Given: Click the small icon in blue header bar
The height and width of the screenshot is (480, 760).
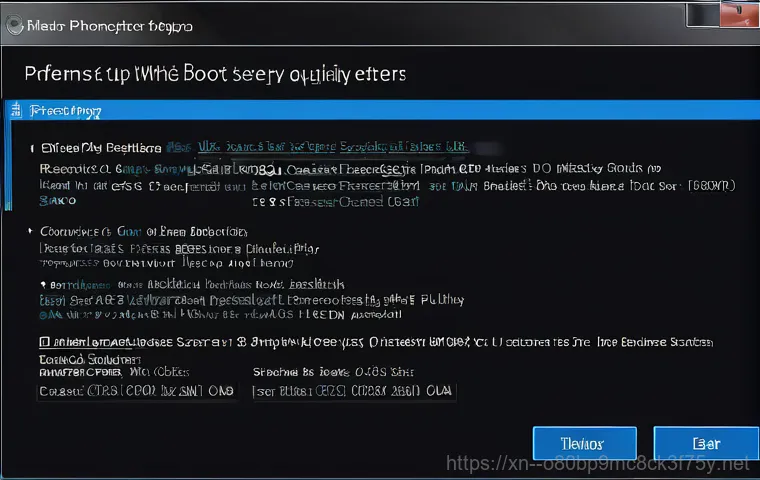Looking at the screenshot, I should point(16,110).
